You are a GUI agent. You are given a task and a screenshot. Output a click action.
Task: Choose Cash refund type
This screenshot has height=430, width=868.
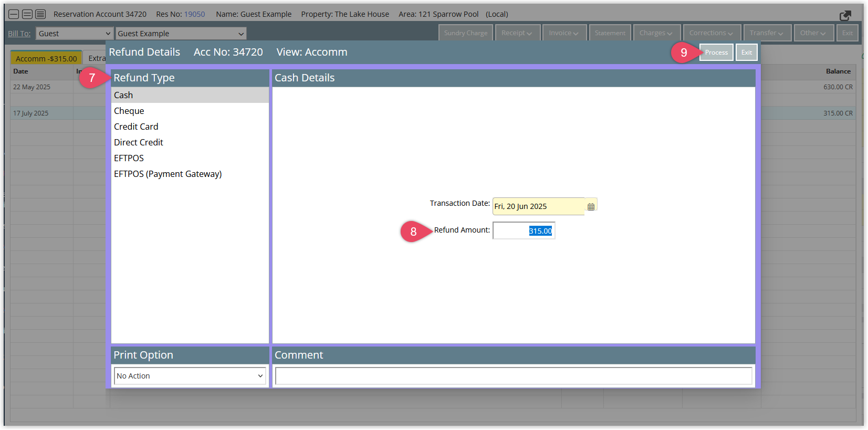pyautogui.click(x=190, y=95)
